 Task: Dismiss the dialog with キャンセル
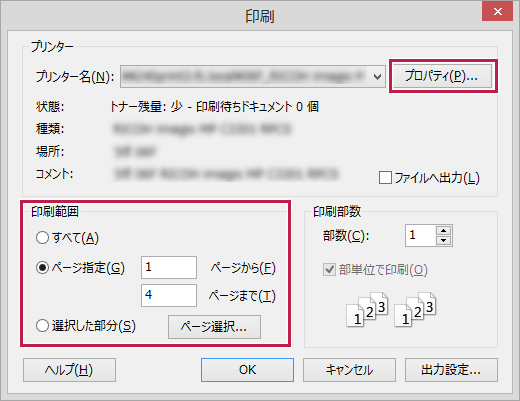(349, 370)
